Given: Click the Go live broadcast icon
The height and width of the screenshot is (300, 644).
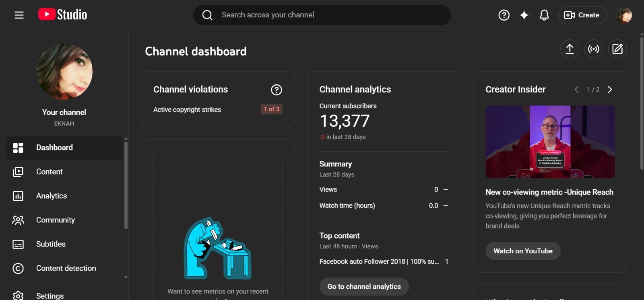Looking at the screenshot, I should pyautogui.click(x=594, y=49).
